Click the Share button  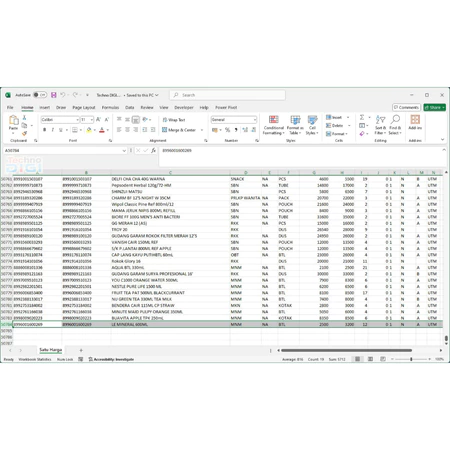pyautogui.click(x=435, y=107)
